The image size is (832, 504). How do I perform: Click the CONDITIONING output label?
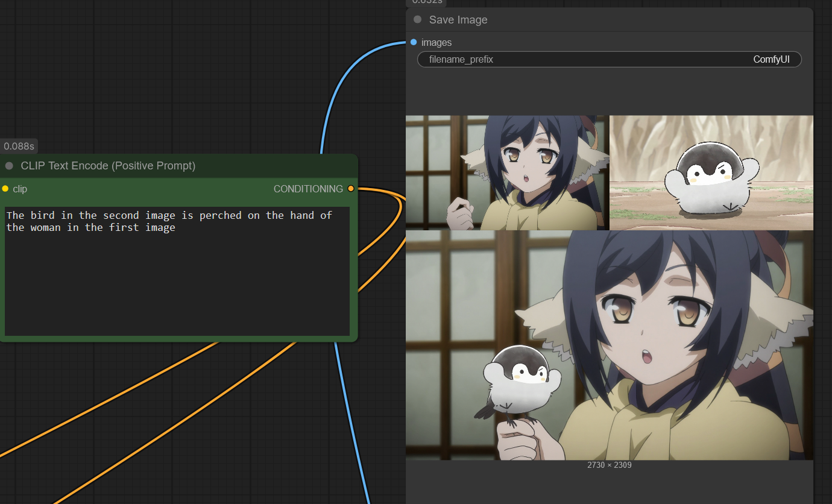[308, 189]
